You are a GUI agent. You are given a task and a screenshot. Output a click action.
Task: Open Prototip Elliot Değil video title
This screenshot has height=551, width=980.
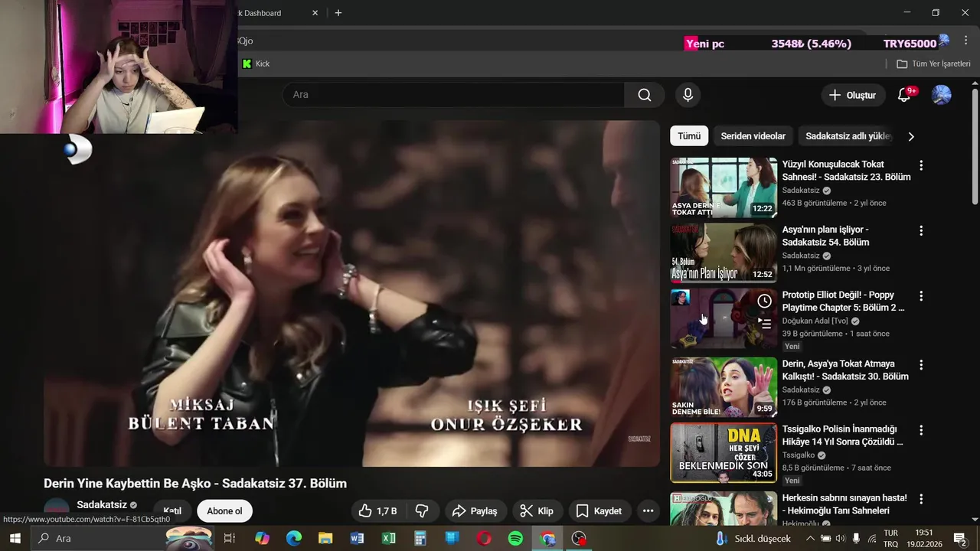pyautogui.click(x=843, y=302)
